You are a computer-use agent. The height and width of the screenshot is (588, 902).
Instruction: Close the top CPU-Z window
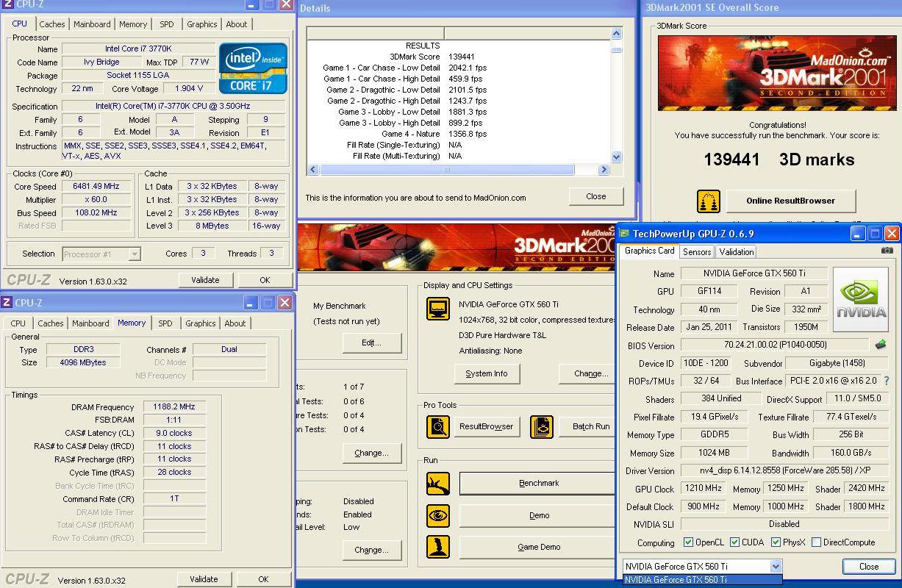pyautogui.click(x=286, y=4)
